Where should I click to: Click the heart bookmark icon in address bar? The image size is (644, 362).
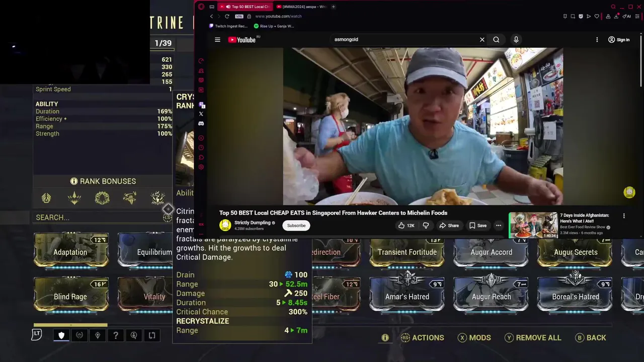597,16
